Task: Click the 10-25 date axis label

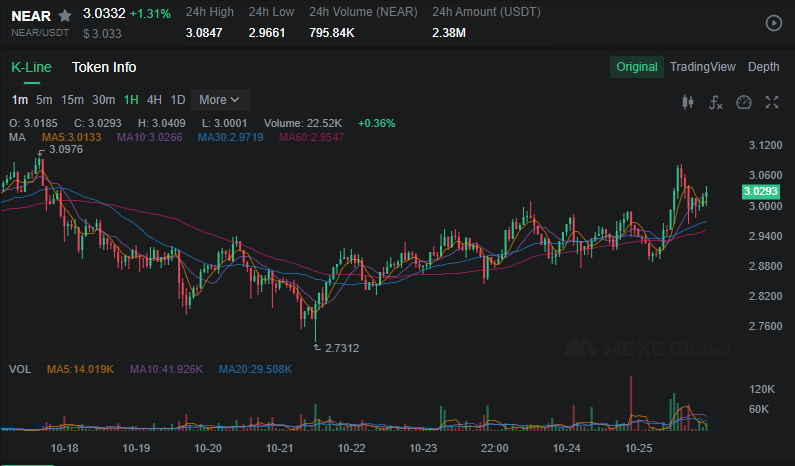Action: coord(638,448)
